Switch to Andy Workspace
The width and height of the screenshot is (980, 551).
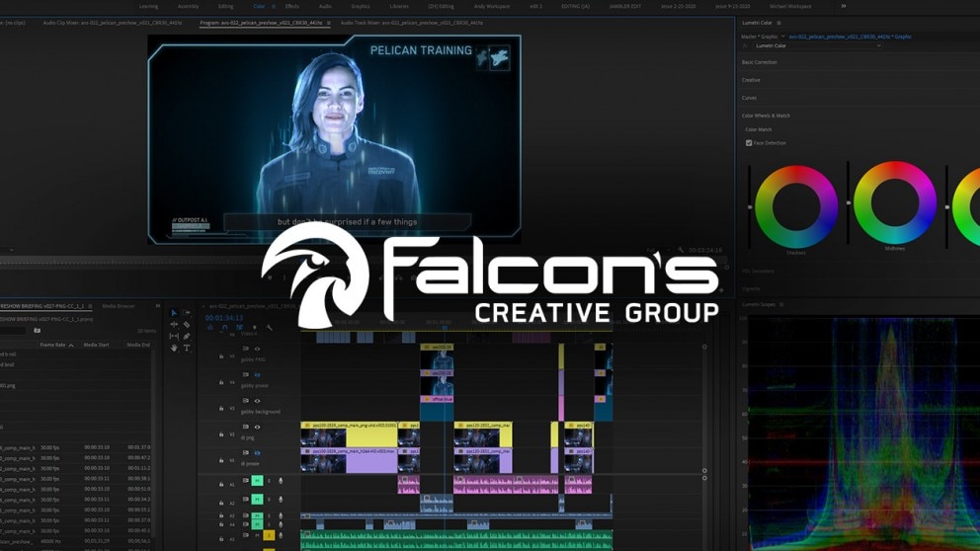tap(492, 6)
